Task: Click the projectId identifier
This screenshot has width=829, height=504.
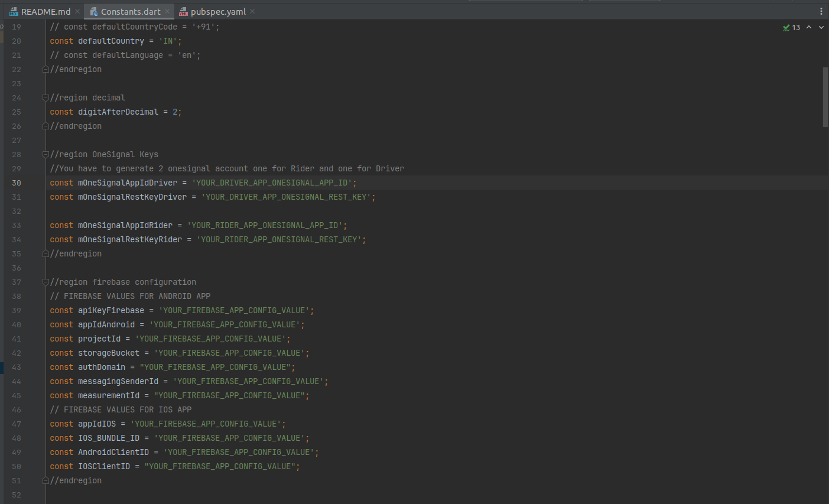Action: [99, 339]
